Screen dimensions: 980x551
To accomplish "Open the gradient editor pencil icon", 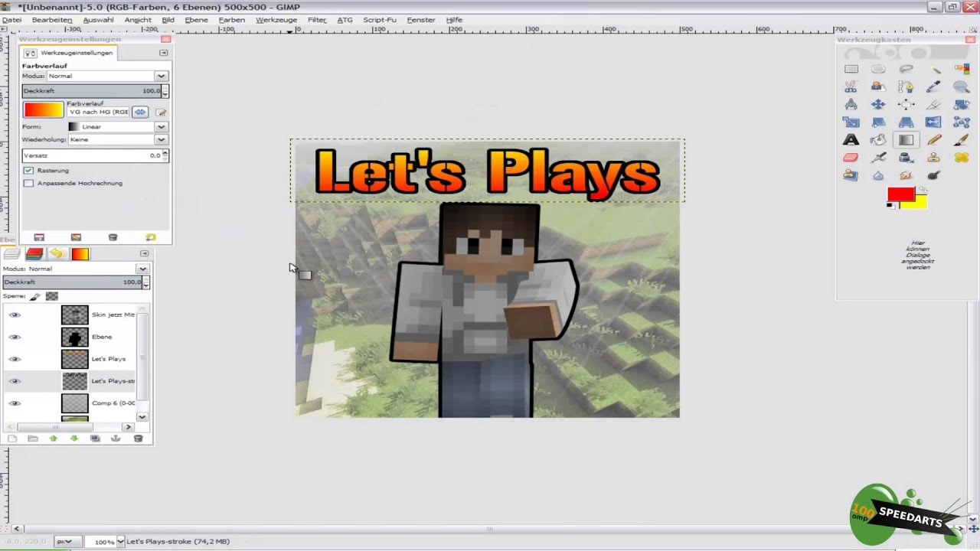I will click(162, 112).
